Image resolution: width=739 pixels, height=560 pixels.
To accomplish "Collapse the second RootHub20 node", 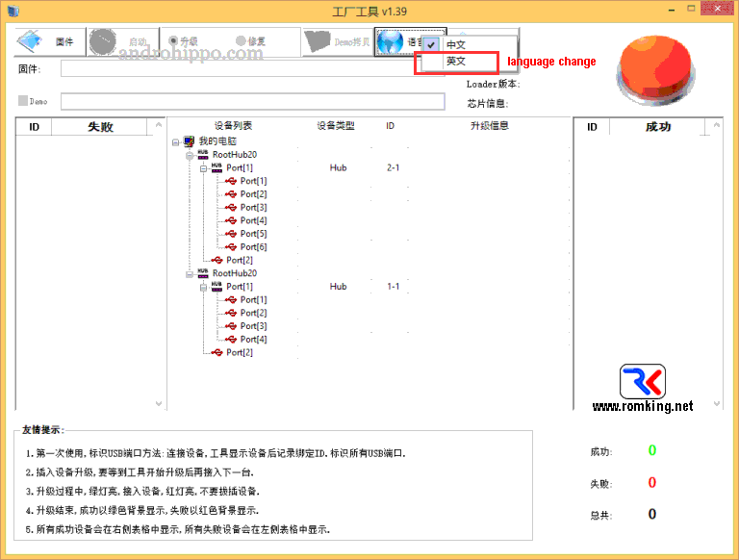I will 190,274.
